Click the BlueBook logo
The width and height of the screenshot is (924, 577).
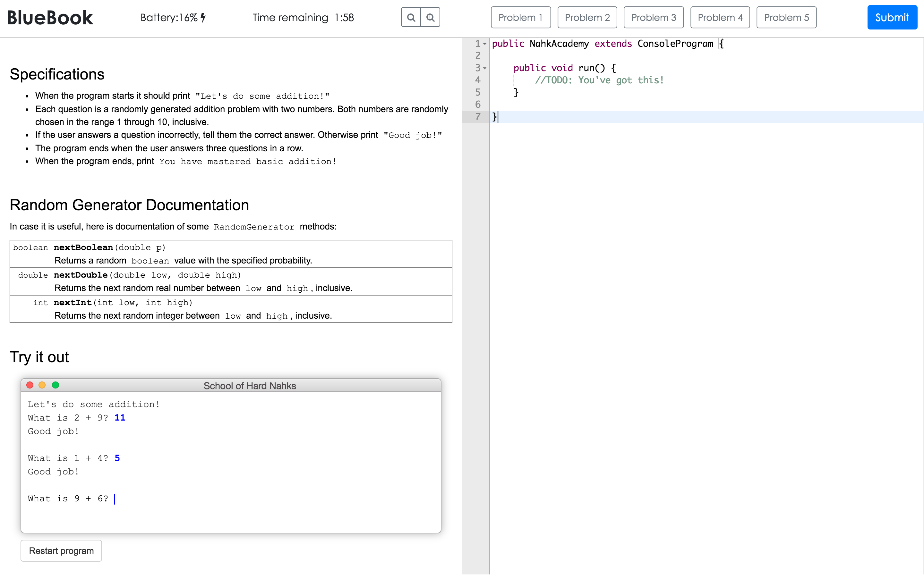(x=50, y=18)
